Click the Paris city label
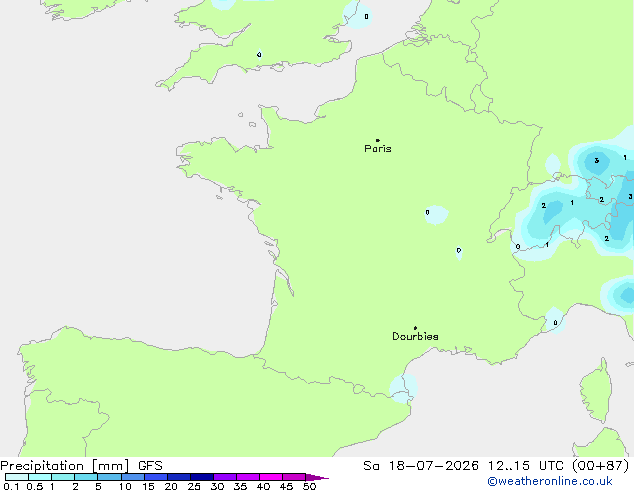 (x=378, y=149)
